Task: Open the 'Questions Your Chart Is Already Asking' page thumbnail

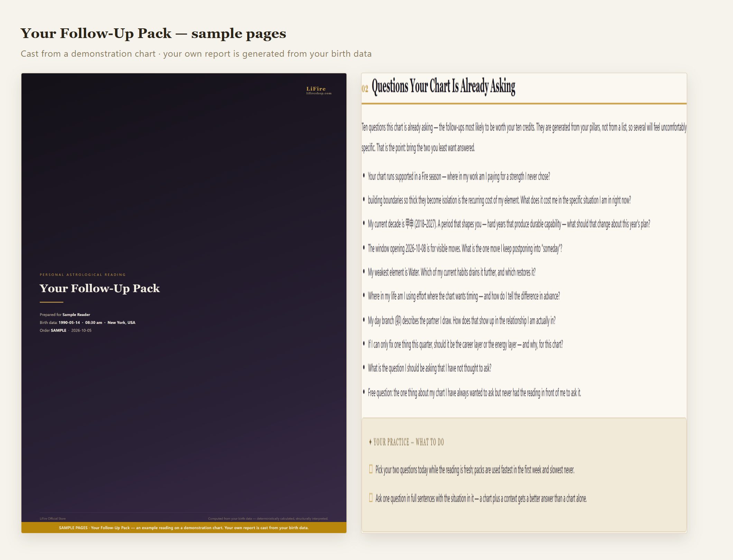Action: pyautogui.click(x=524, y=303)
